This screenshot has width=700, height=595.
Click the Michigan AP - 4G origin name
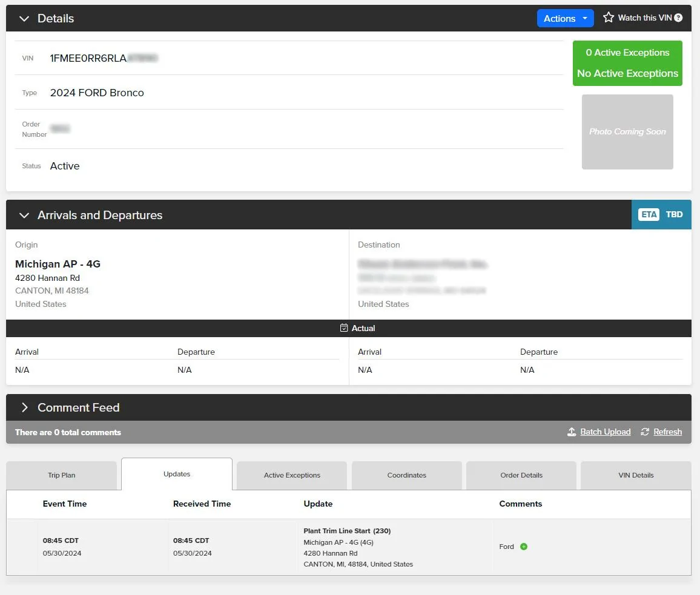58,264
